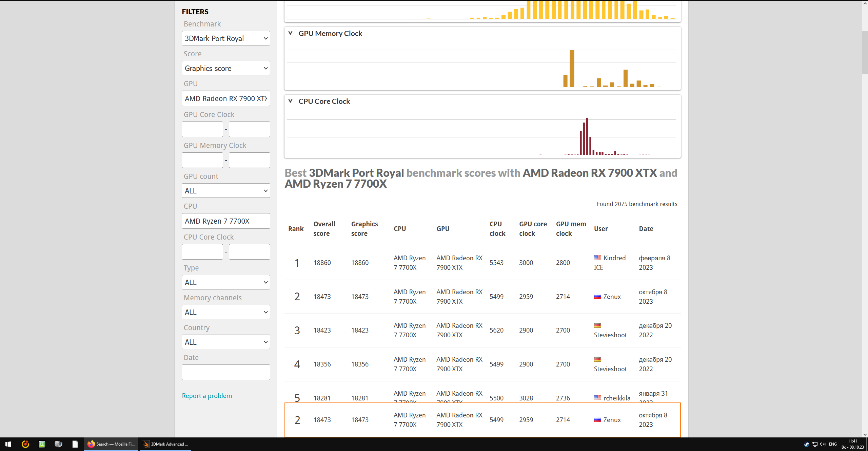Click the tallest GPU Memory Clock histogram bar

572,69
